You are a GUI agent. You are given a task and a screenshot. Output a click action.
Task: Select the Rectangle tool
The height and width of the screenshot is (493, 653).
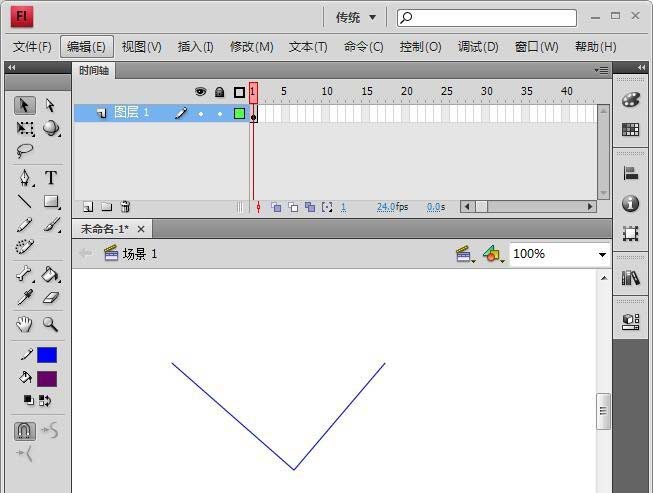[x=51, y=202]
